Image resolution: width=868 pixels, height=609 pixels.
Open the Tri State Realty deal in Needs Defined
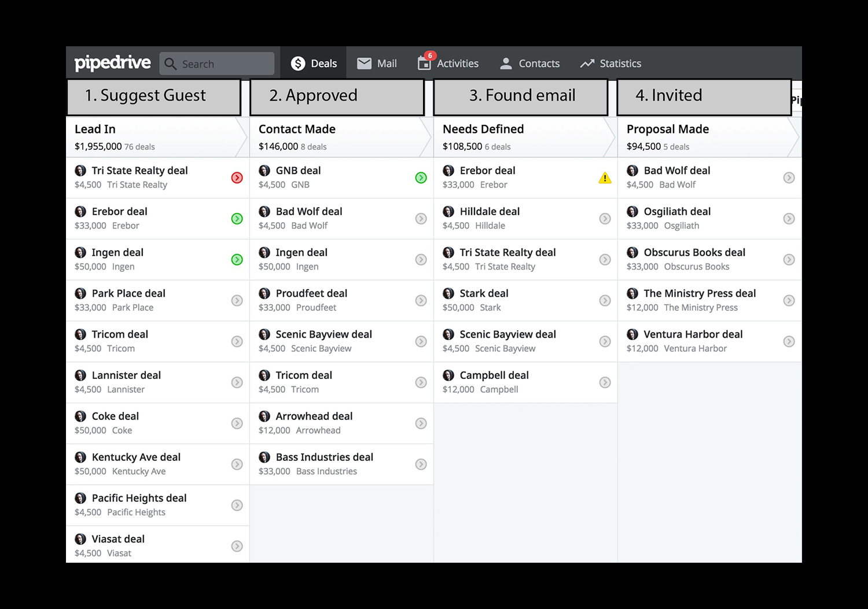tap(525, 260)
